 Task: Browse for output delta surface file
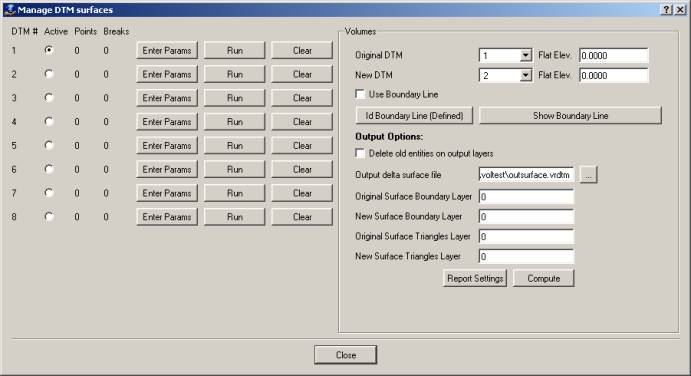click(x=588, y=175)
